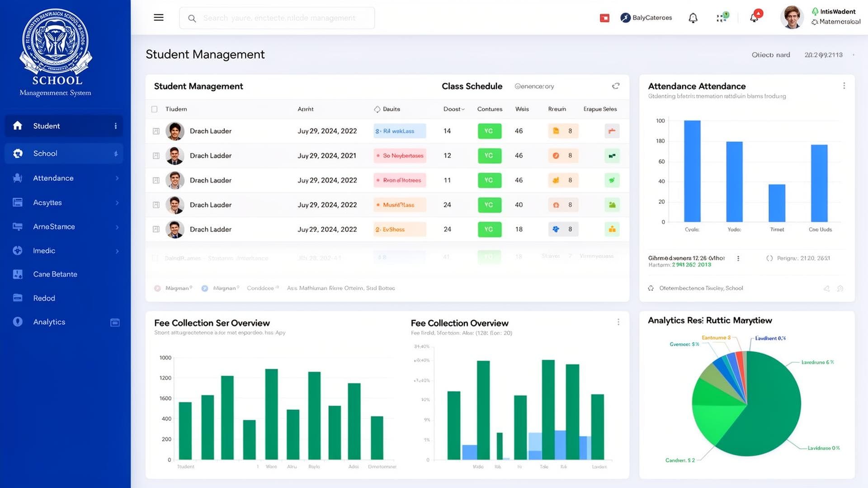Check row with Ril wekLass tag
The width and height of the screenshot is (868, 488).
(156, 131)
